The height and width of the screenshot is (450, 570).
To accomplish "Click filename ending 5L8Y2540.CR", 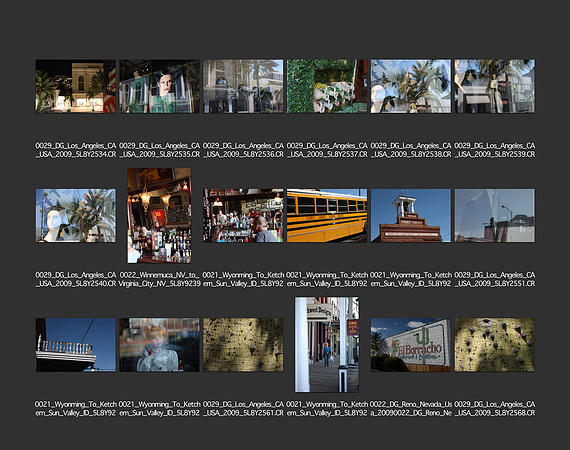I will 76,279.
